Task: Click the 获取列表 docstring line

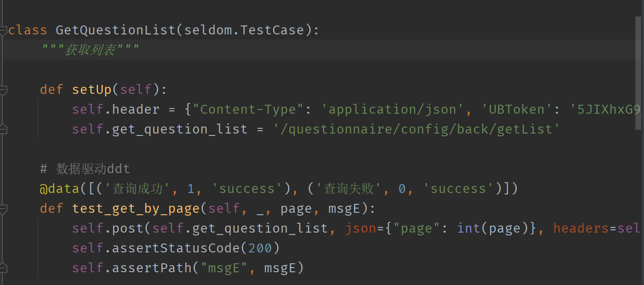Action: tap(90, 50)
